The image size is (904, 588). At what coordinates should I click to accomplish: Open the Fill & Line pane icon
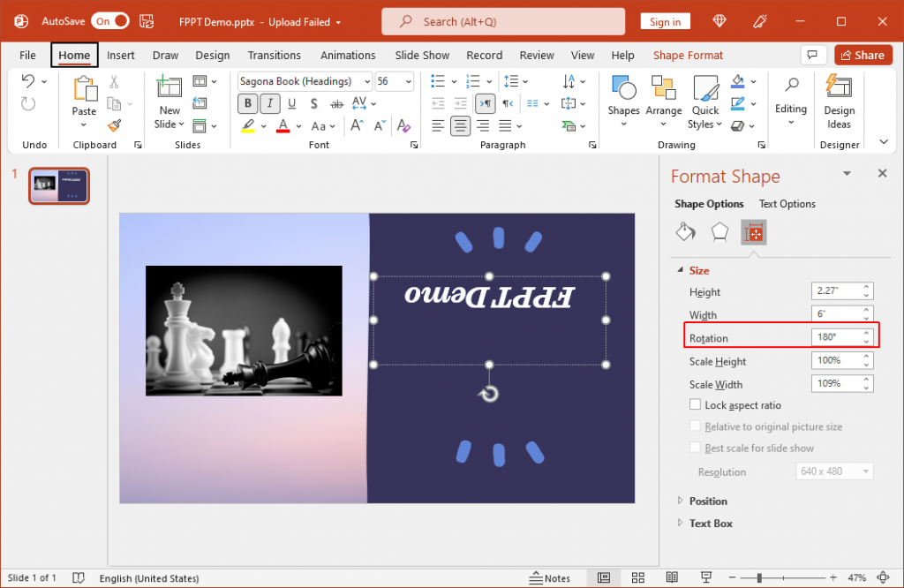tap(685, 231)
